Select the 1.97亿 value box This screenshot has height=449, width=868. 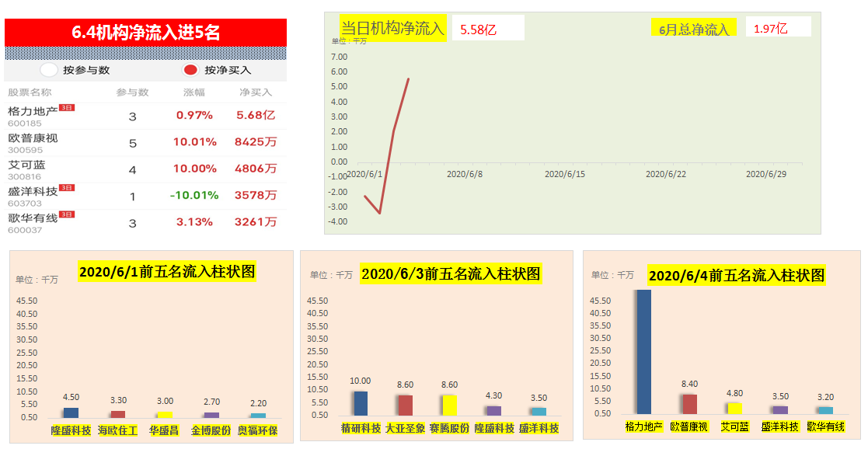[779, 27]
